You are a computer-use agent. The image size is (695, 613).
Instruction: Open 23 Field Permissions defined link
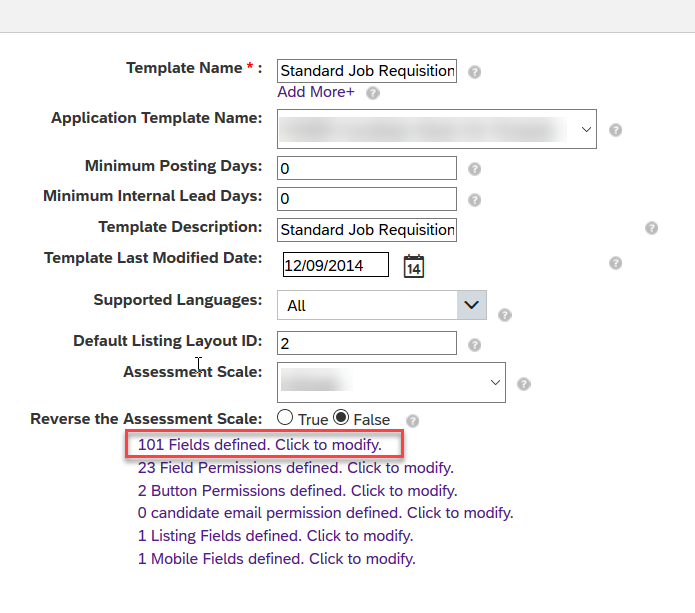(296, 468)
